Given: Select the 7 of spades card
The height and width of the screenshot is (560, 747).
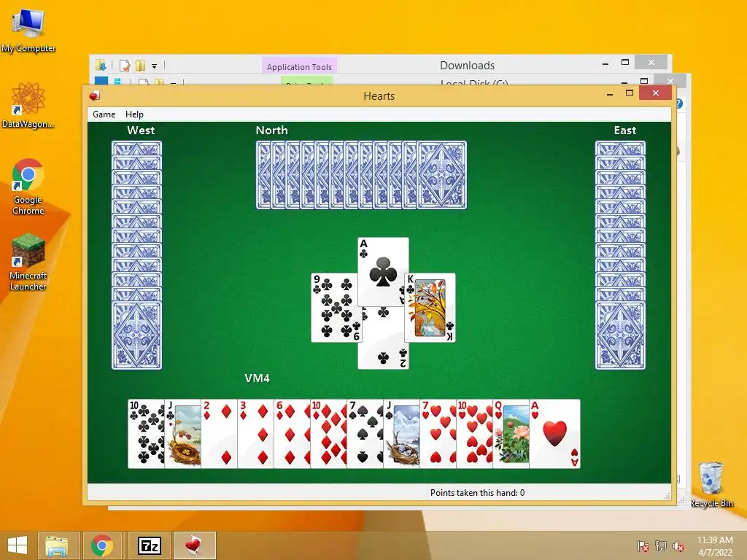Looking at the screenshot, I should click(365, 434).
